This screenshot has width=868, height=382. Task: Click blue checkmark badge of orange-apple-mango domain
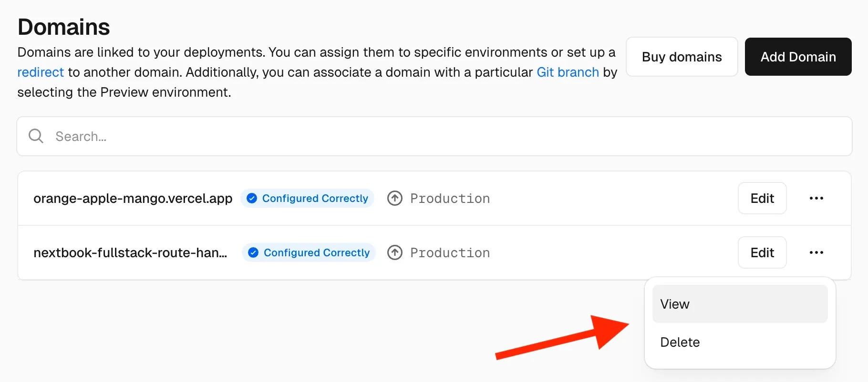tap(252, 198)
